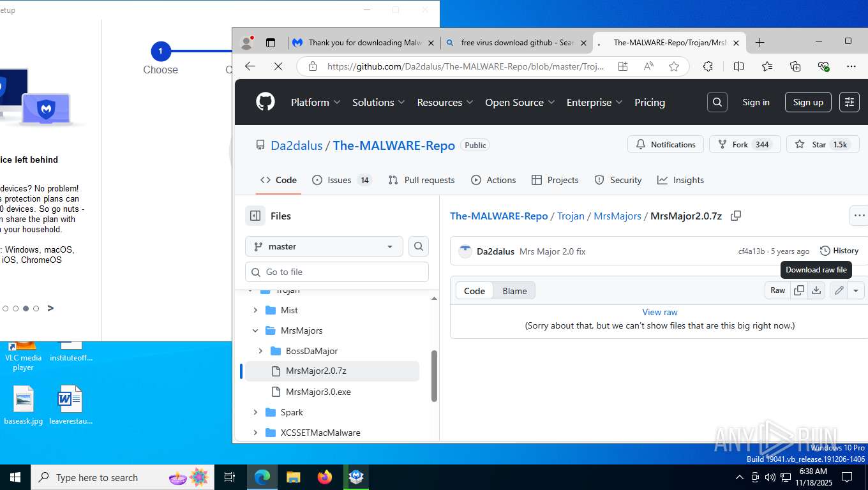Expand the XCSSETMacMalware folder chevron
This screenshot has width=868, height=490.
pos(255,433)
